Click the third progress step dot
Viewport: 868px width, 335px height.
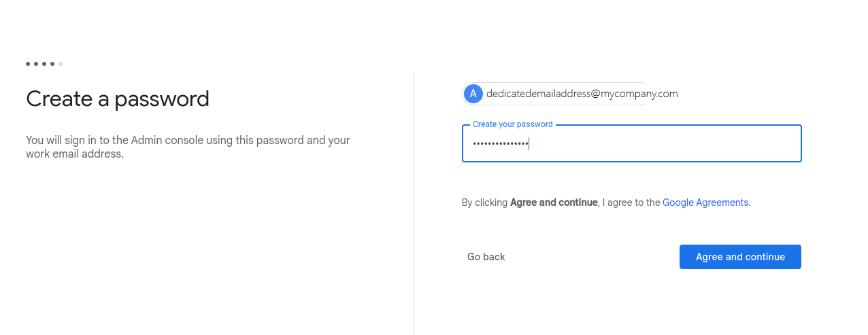(44, 64)
